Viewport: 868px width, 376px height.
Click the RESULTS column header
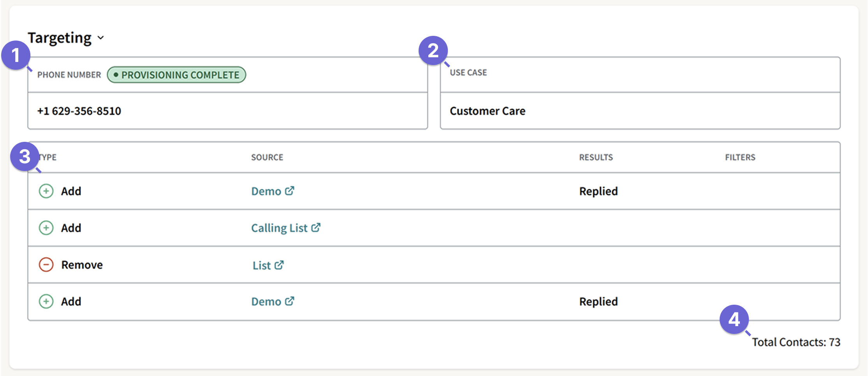596,157
